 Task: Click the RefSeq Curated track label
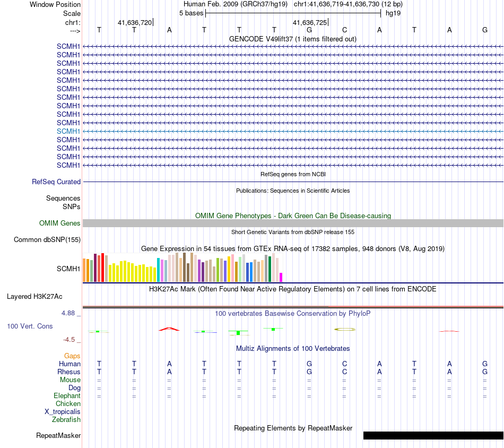pyautogui.click(x=56, y=182)
